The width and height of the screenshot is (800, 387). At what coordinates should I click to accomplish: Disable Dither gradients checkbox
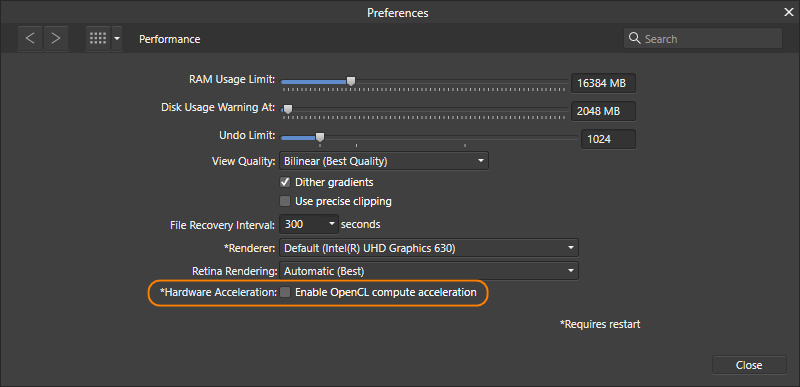tap(285, 182)
